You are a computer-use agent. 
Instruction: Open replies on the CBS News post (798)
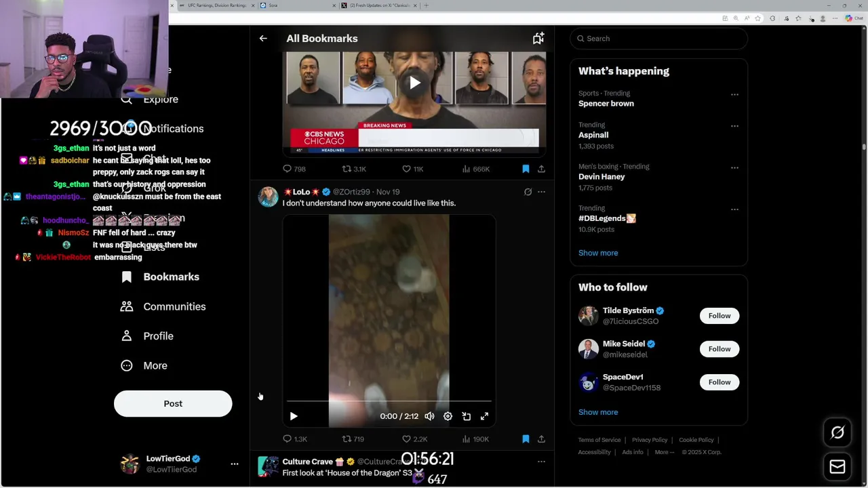pos(294,169)
